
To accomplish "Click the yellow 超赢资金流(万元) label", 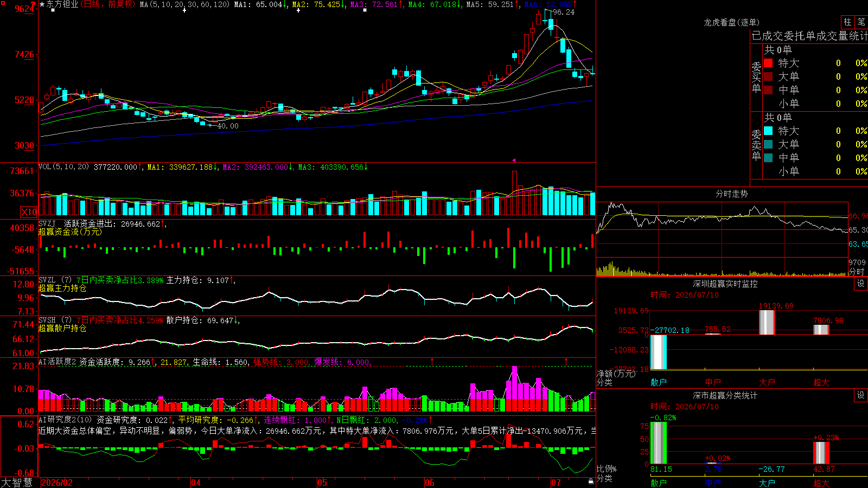I will click(70, 232).
